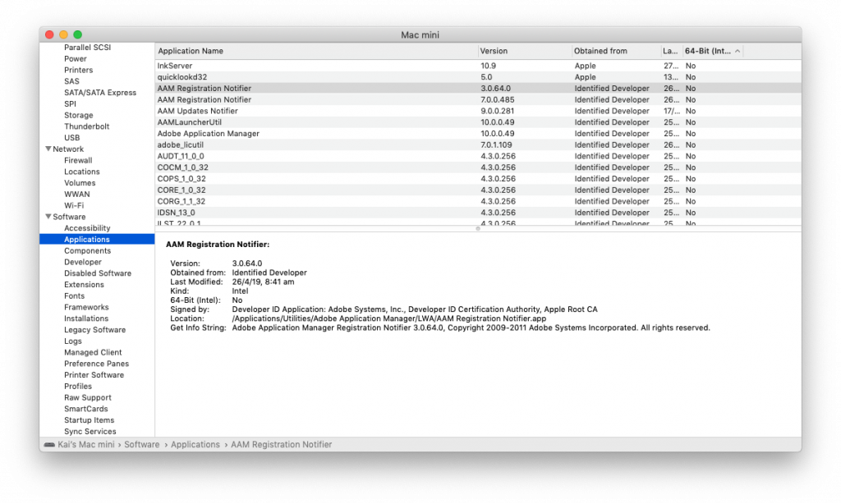Click the Obtained from column header
The image size is (841, 504).
(600, 51)
